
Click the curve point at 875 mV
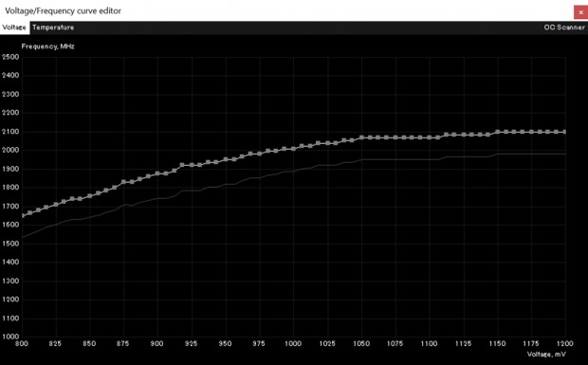[x=123, y=182]
